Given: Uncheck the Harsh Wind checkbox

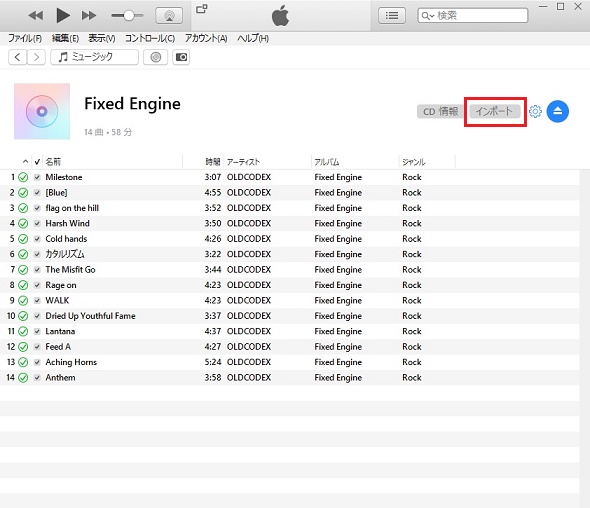Looking at the screenshot, I should click(x=37, y=224).
